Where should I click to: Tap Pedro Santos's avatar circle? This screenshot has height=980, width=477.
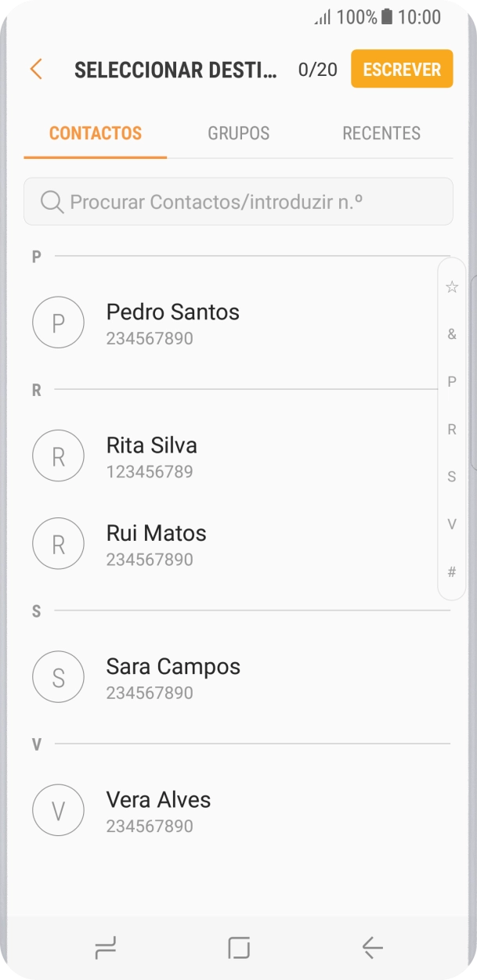point(58,322)
